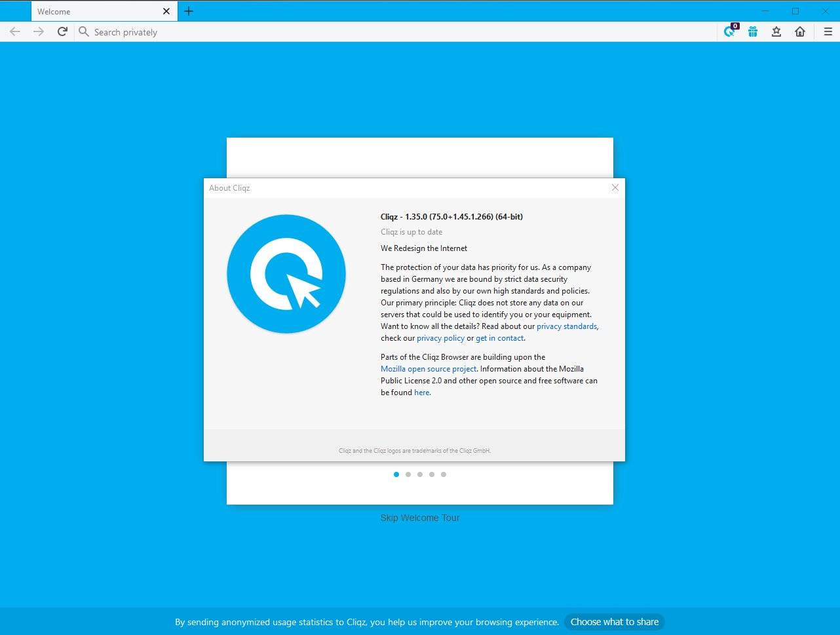Click the anonymized usage statistics message
840x635 pixels.
coord(367,622)
